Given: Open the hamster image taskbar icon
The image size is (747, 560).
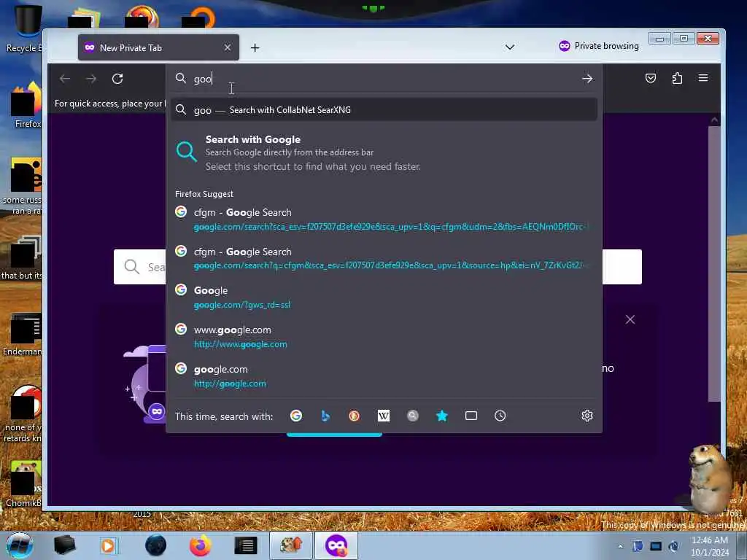Looking at the screenshot, I should coord(290,545).
